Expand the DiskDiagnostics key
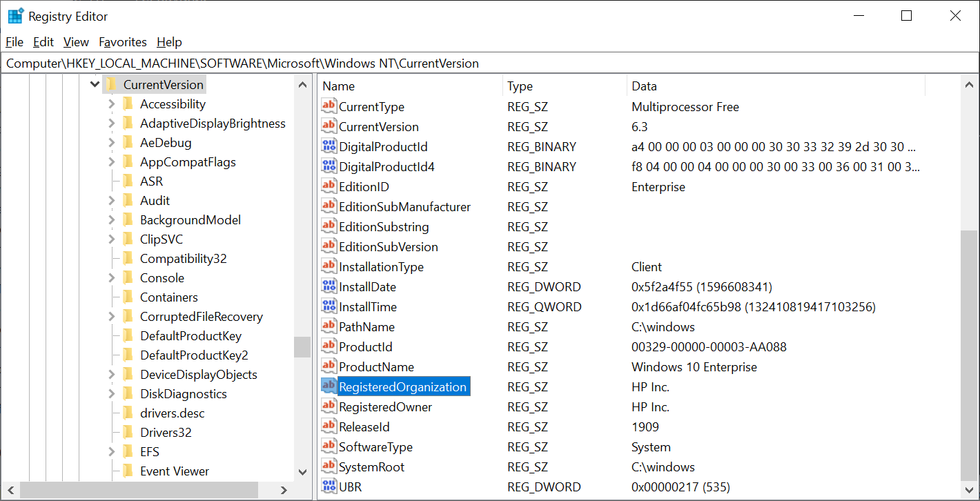The height and width of the screenshot is (501, 980). point(111,393)
